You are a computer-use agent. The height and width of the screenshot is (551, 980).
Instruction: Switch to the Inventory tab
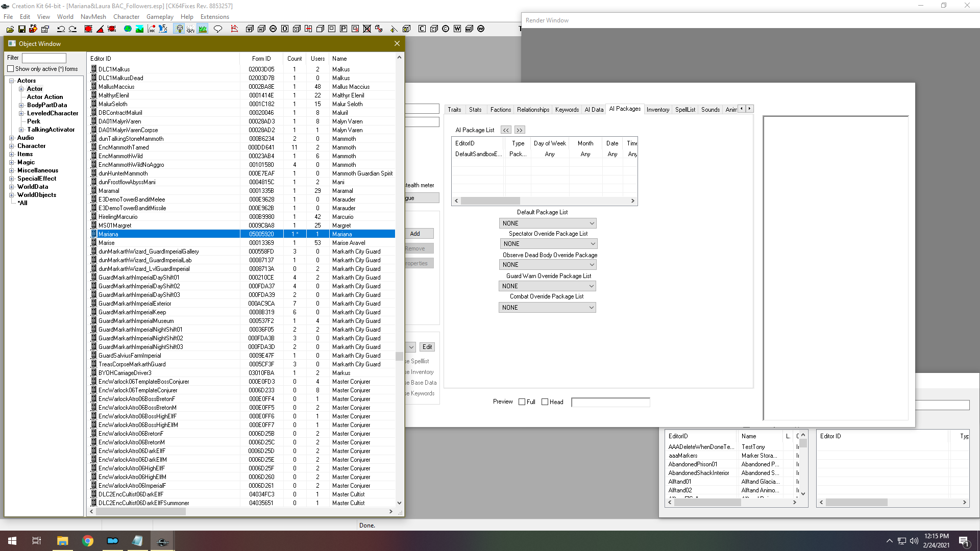[x=657, y=110]
